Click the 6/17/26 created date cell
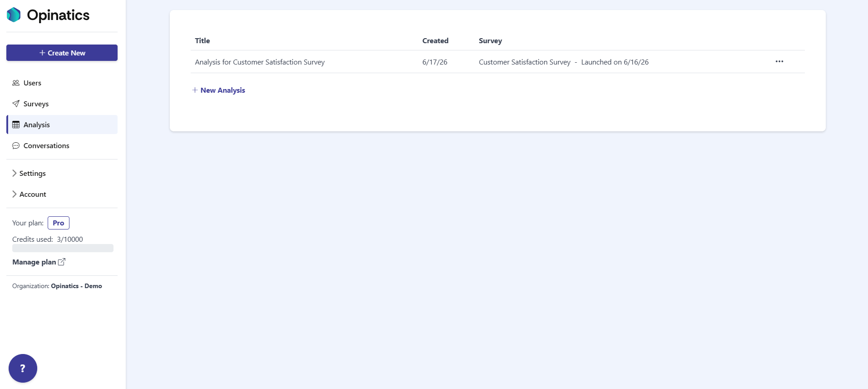Screen dimensions: 868x389 tap(435, 62)
